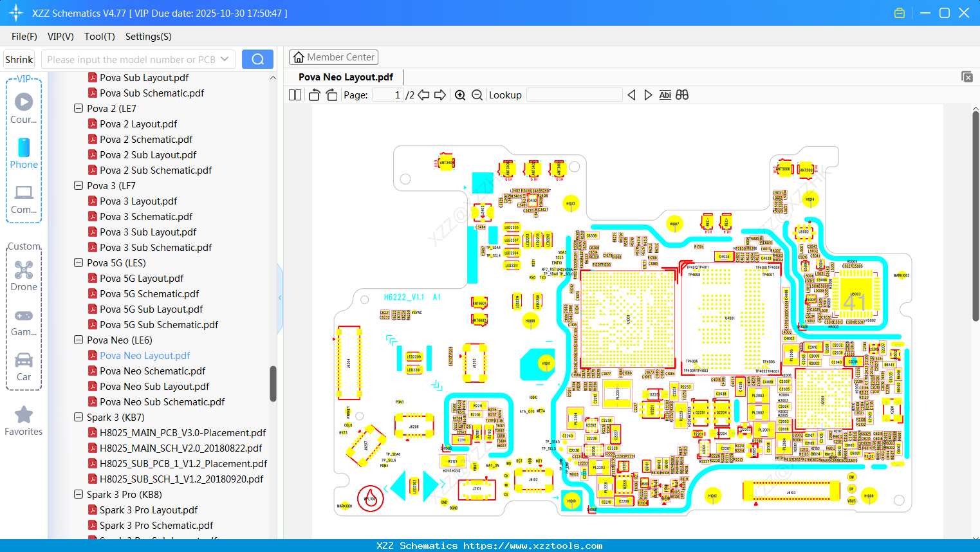Click the file tree vertical scrollbar thumb

point(273,383)
